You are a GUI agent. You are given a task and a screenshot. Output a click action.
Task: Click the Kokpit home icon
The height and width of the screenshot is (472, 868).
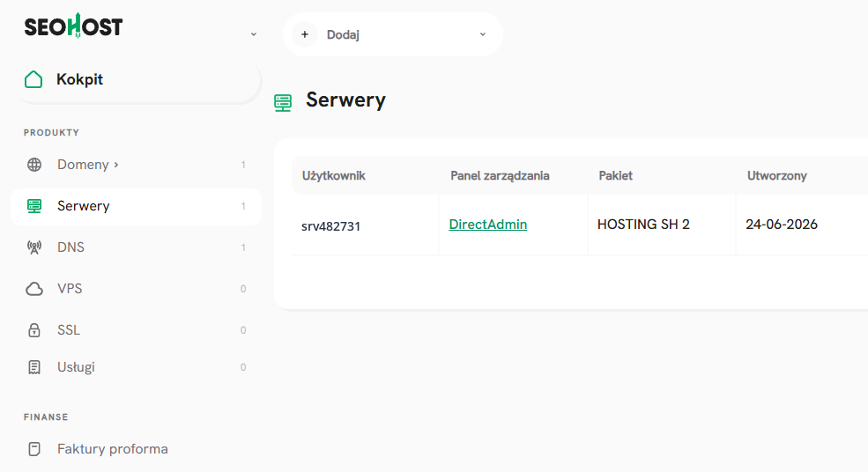(33, 79)
